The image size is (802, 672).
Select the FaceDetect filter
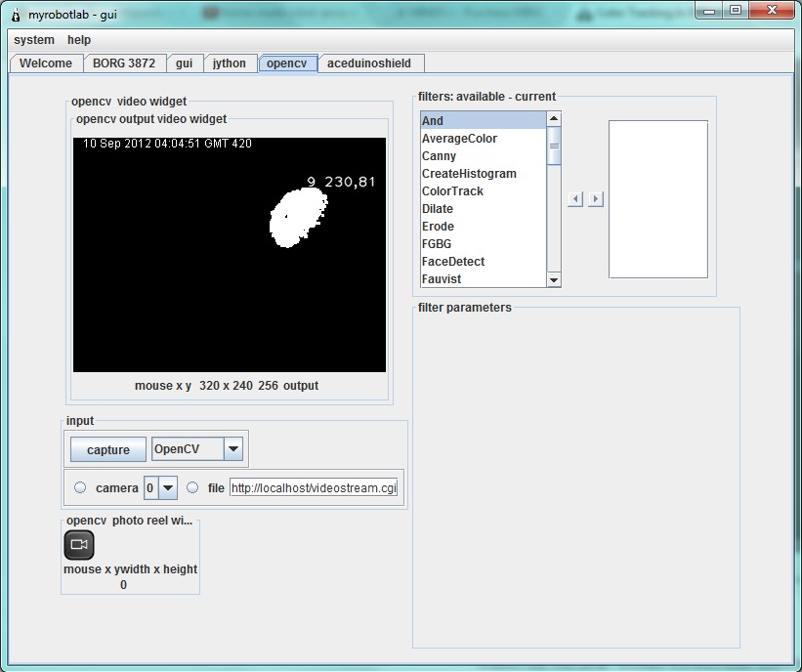point(484,262)
